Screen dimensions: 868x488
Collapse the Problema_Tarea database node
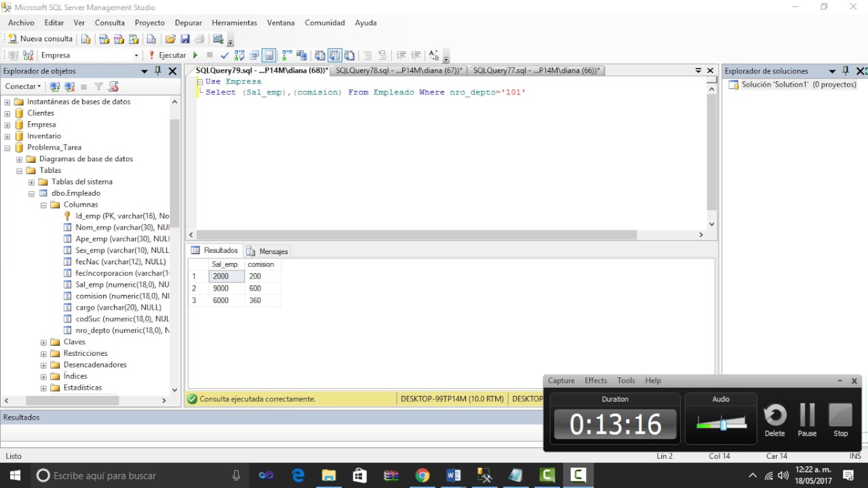pos(7,148)
